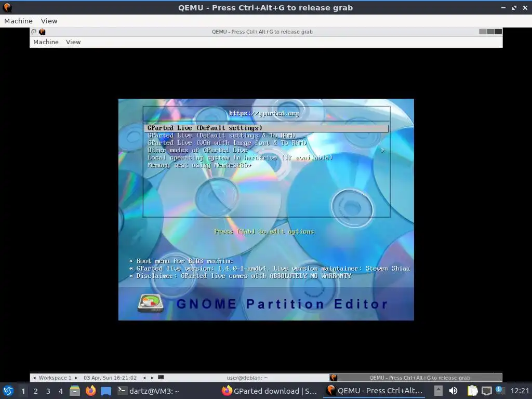Switch to workspace 1 in the pager
532x399 pixels.
point(23,391)
